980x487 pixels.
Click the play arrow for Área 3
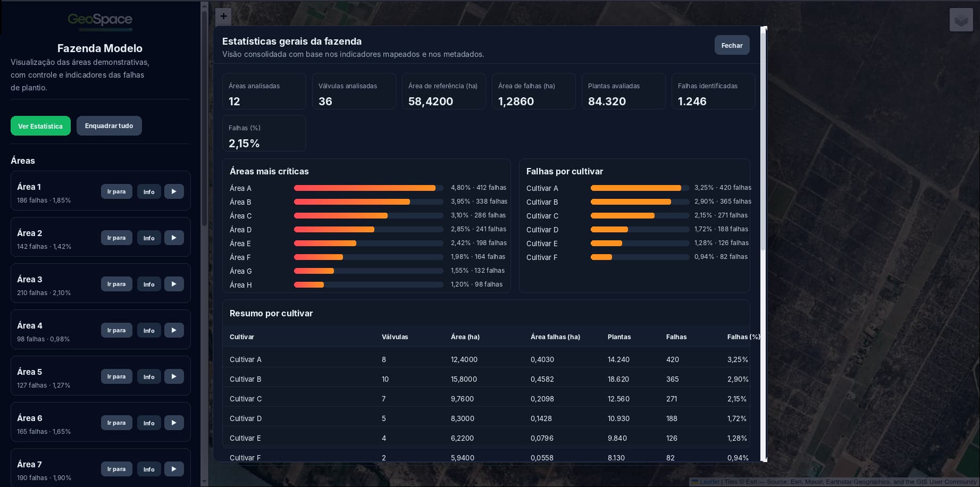pos(174,284)
